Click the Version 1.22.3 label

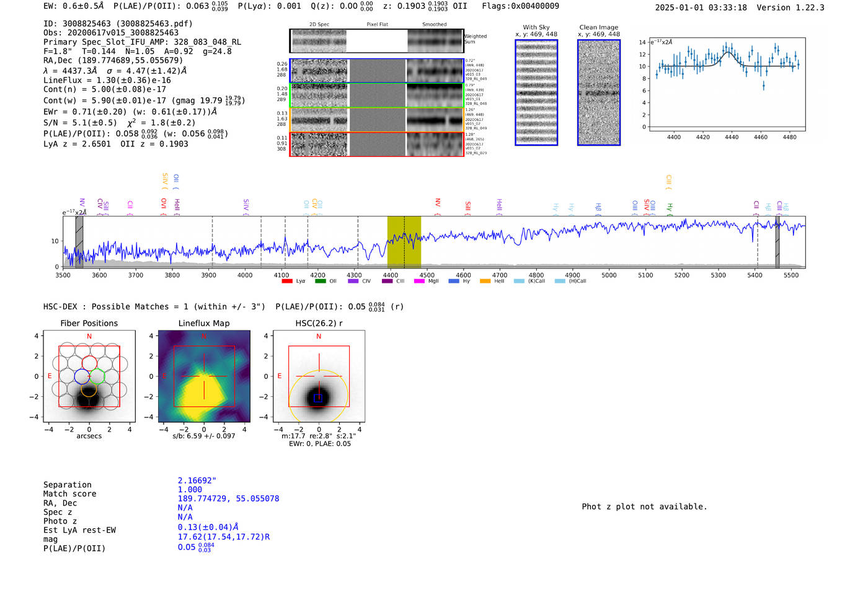(790, 7)
